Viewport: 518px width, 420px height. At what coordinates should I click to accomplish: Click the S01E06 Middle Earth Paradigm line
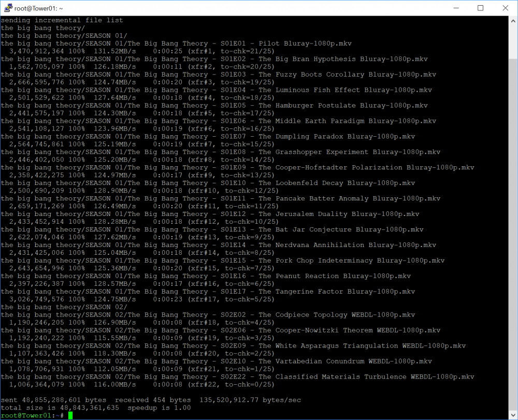219,121
